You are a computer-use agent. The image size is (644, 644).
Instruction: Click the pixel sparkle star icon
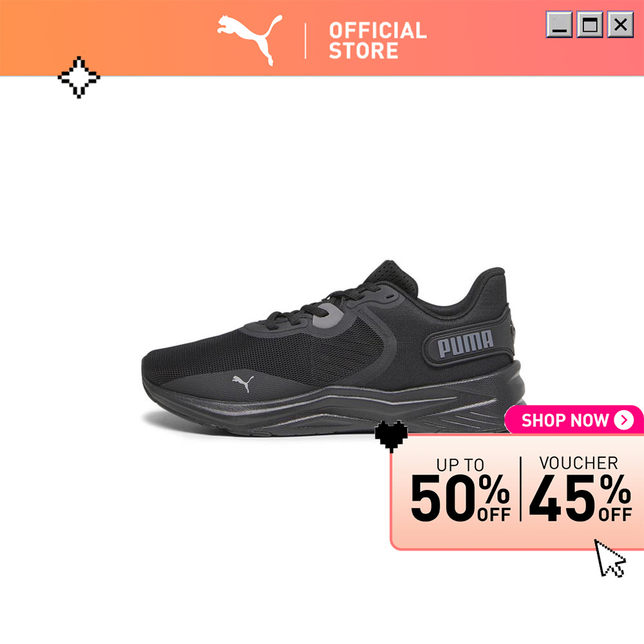point(79,77)
